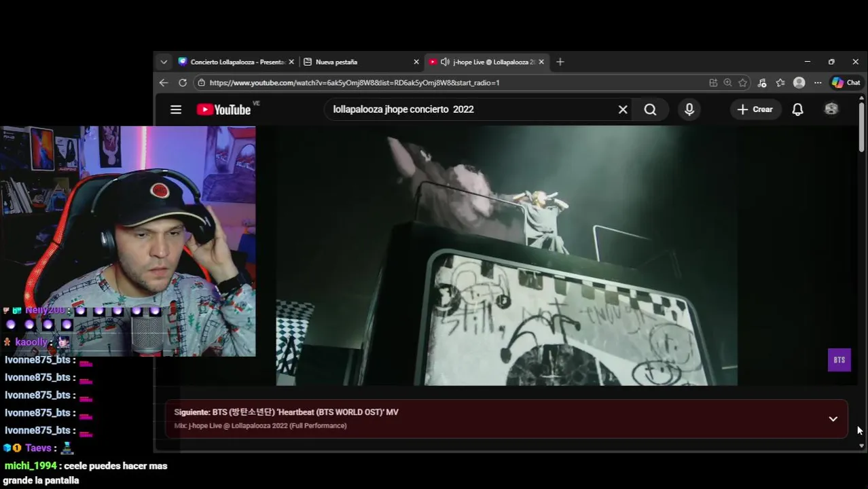This screenshot has height=489, width=868.
Task: Open the favorites list icon
Action: [780, 83]
